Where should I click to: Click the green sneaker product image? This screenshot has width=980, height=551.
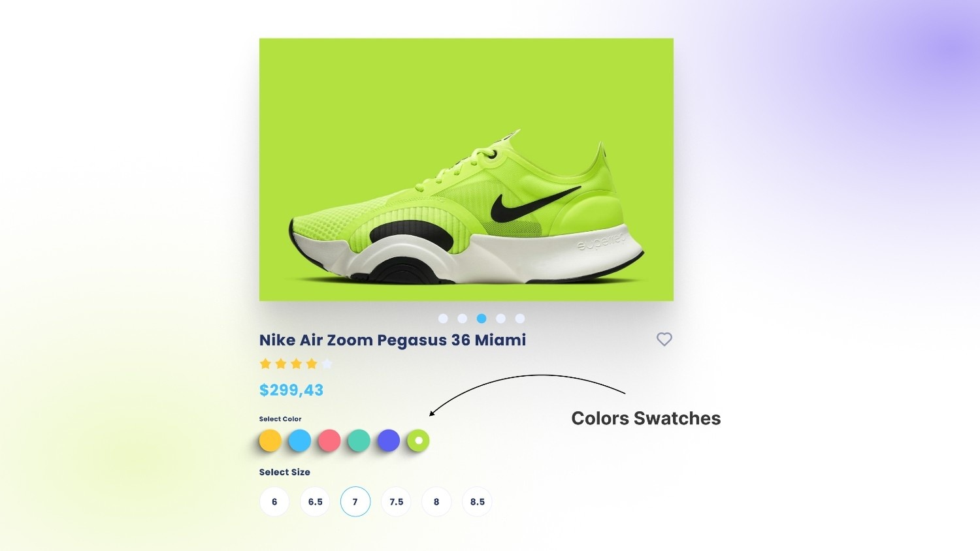466,170
